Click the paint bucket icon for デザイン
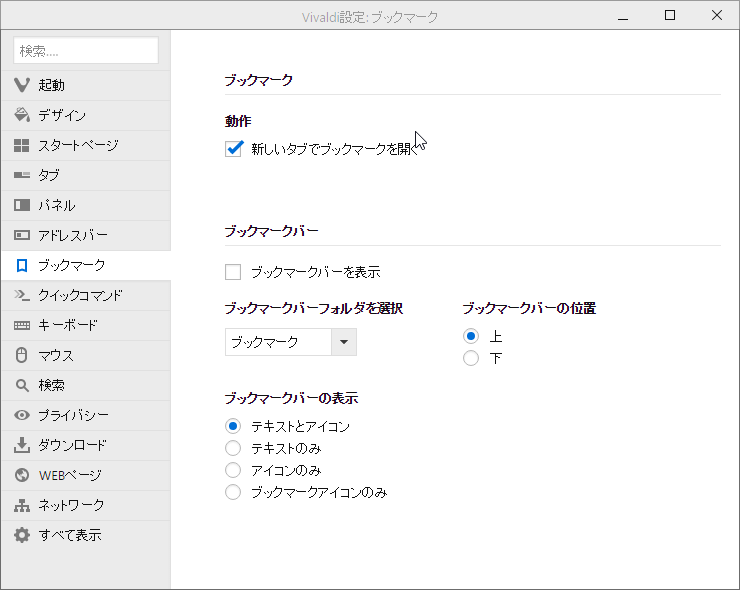The width and height of the screenshot is (740, 590). pos(22,115)
